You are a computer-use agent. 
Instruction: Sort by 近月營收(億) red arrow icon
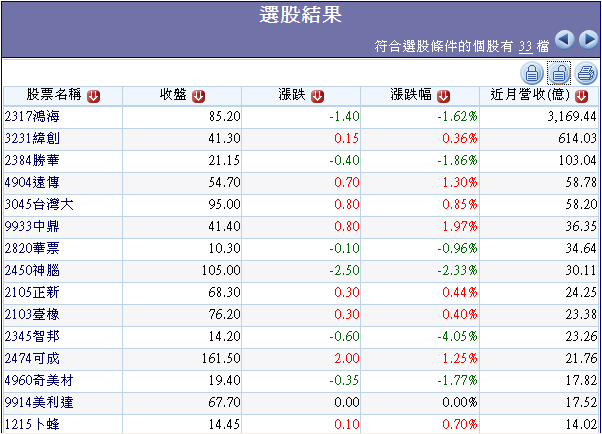point(582,96)
